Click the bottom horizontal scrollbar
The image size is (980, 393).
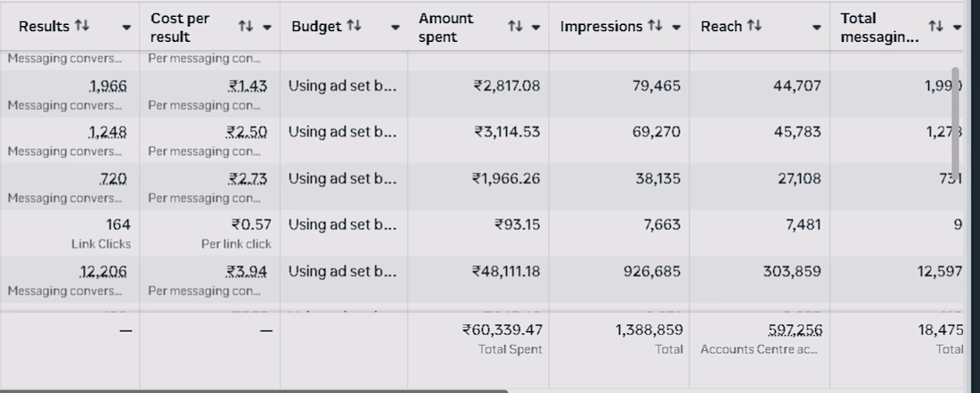coord(254,390)
